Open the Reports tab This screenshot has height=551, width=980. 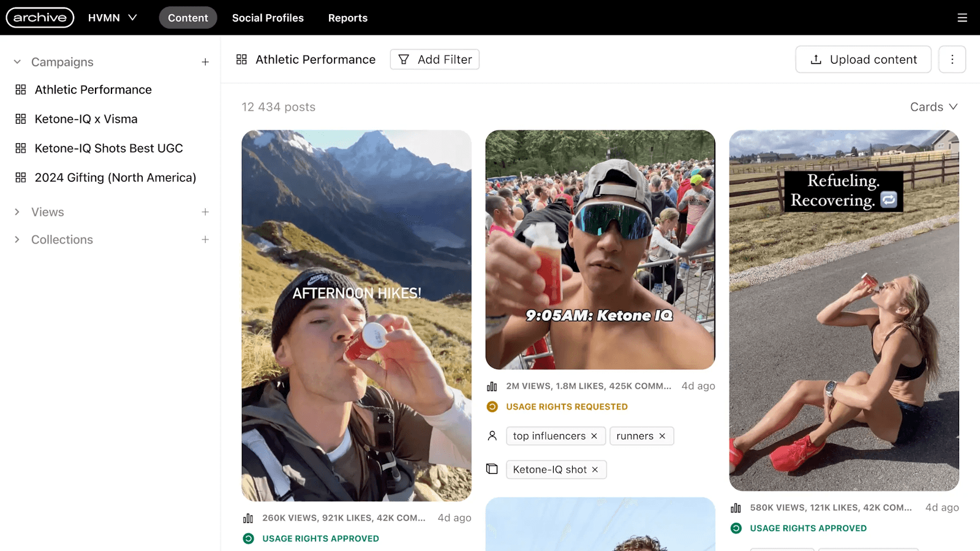[348, 18]
